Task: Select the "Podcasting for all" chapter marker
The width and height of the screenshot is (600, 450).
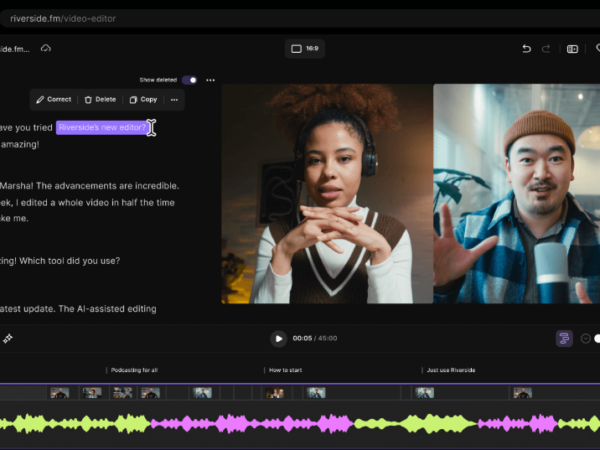Action: 132,370
